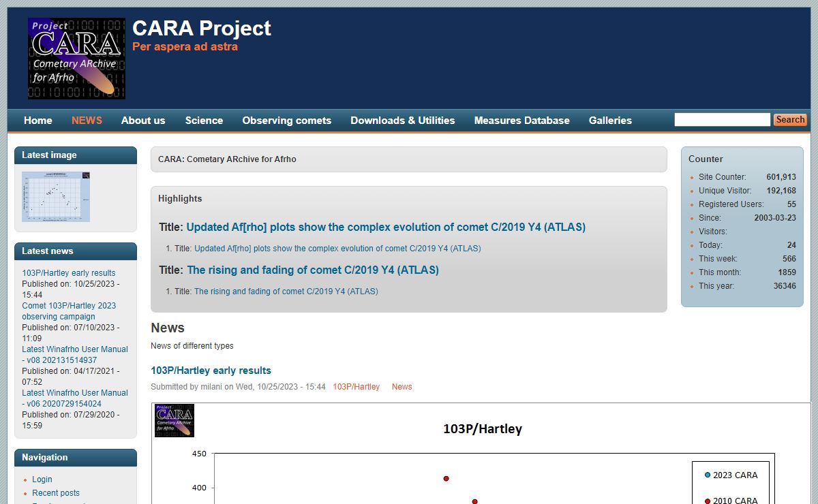Select the NEWS menu item
818x504 pixels.
coord(87,121)
